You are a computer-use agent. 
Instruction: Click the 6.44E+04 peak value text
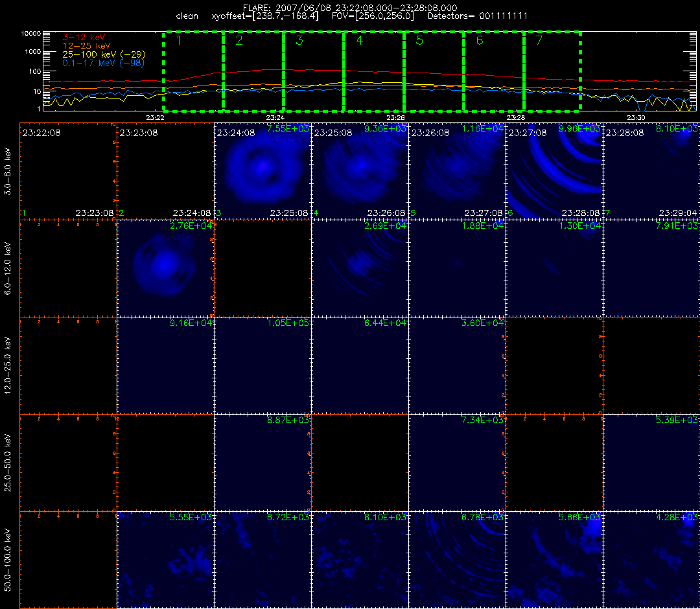tap(385, 323)
